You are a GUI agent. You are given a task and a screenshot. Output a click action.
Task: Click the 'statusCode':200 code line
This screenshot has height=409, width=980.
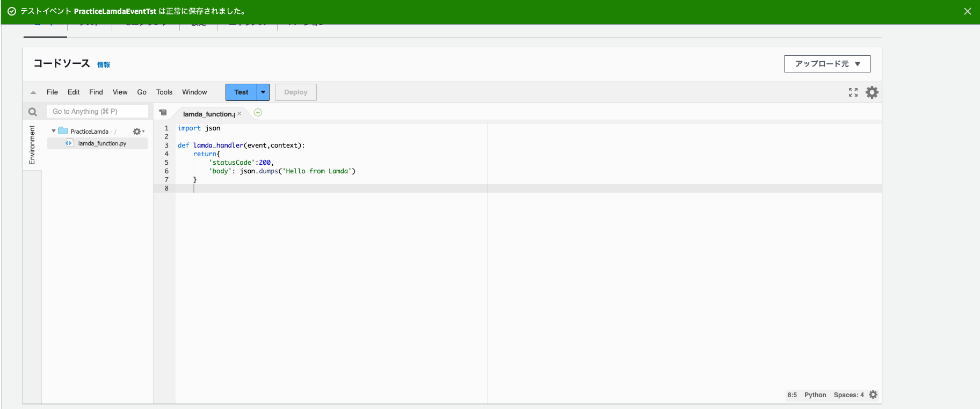[x=242, y=163]
